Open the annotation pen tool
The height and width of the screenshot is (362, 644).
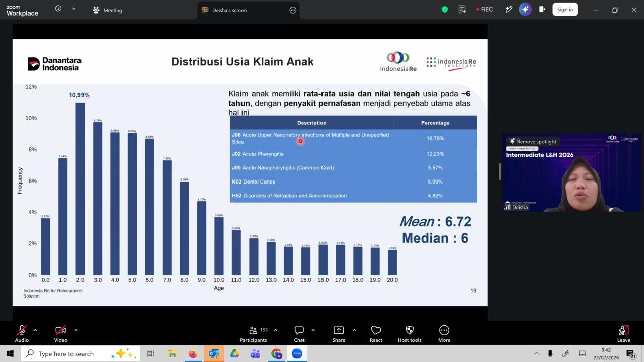pos(509,9)
